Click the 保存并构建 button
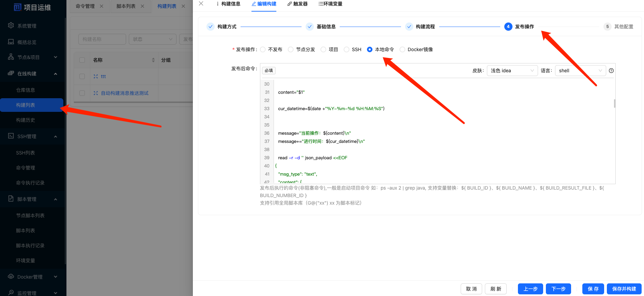The height and width of the screenshot is (296, 644). pyautogui.click(x=624, y=289)
